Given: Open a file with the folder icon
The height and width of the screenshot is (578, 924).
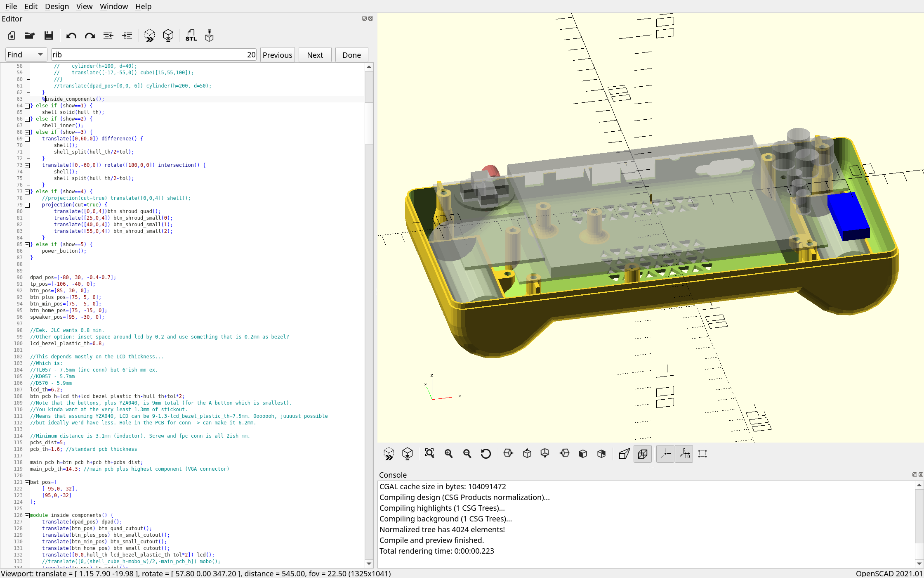Looking at the screenshot, I should click(30, 36).
